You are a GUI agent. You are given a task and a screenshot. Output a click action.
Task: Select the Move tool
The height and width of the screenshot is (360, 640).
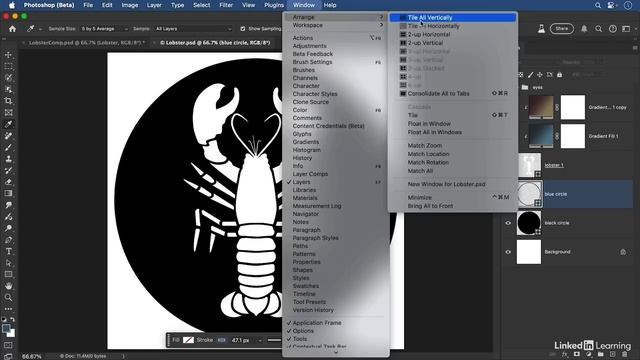[x=8, y=55]
